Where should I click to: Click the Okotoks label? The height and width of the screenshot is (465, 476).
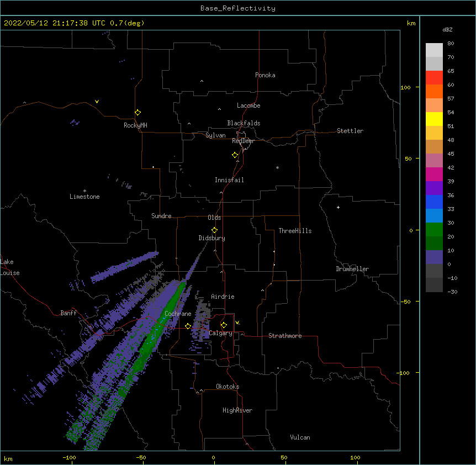[228, 387]
